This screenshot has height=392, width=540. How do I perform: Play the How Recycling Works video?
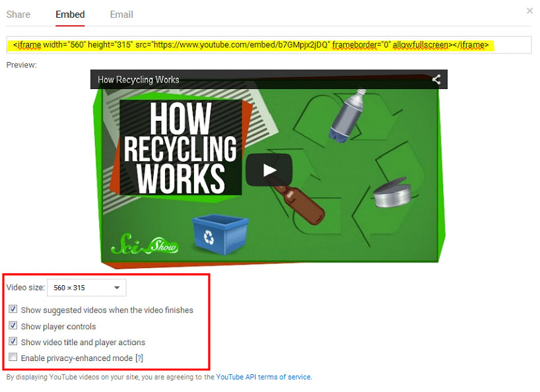[x=269, y=170]
